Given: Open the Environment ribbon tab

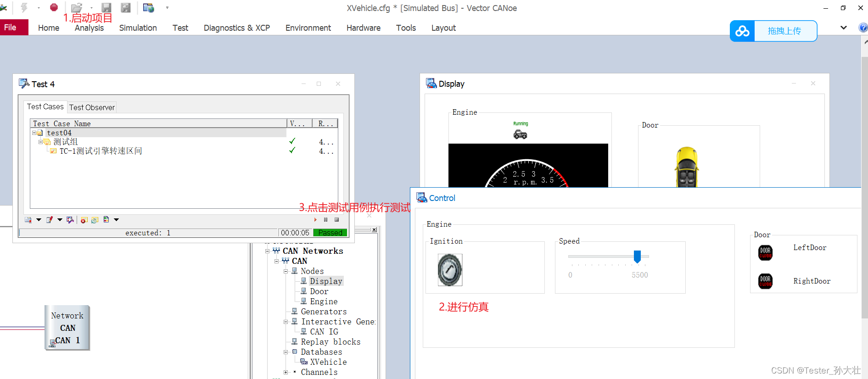Looking at the screenshot, I should pos(308,28).
